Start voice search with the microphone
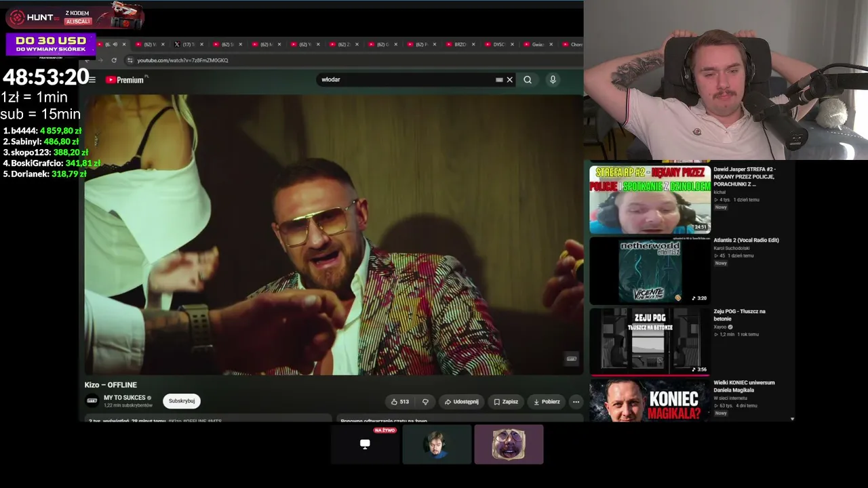The image size is (868, 488). (x=553, y=80)
